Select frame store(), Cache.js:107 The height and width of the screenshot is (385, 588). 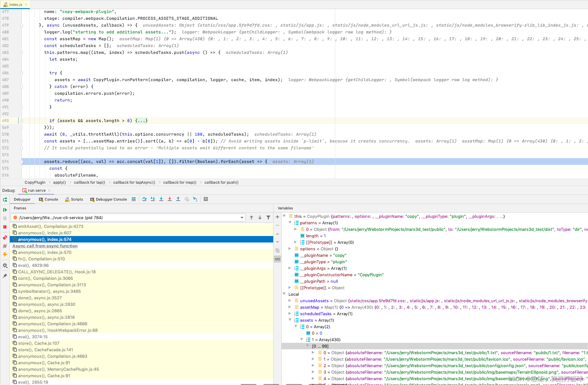click(x=141, y=343)
